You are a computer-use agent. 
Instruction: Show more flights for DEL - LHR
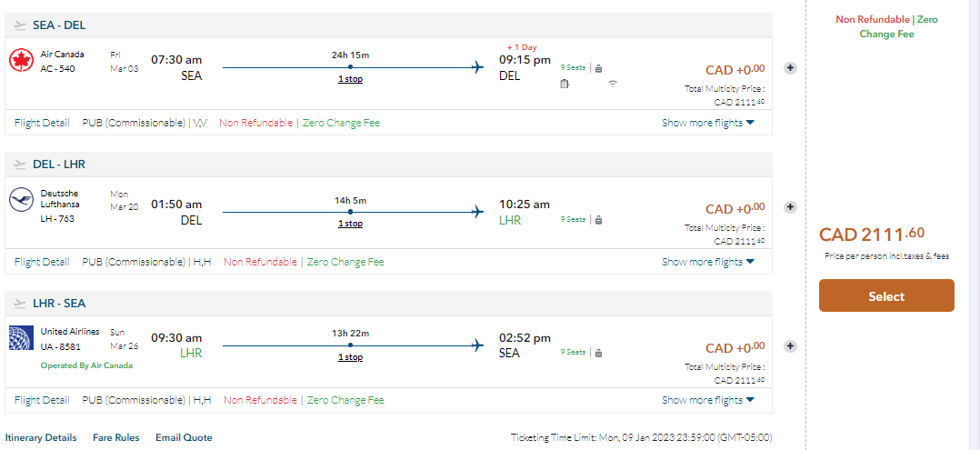[707, 262]
